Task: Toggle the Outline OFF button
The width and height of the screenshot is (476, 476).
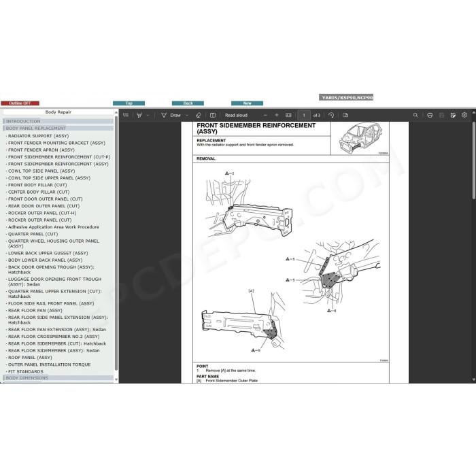Action: (x=20, y=103)
